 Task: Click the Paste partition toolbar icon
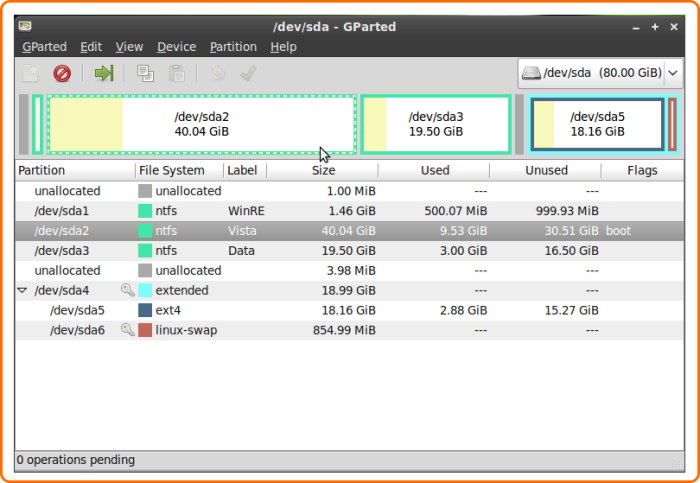coord(177,73)
